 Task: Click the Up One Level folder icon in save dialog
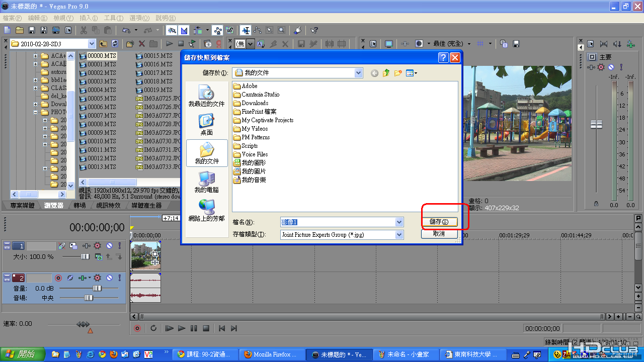tap(386, 73)
